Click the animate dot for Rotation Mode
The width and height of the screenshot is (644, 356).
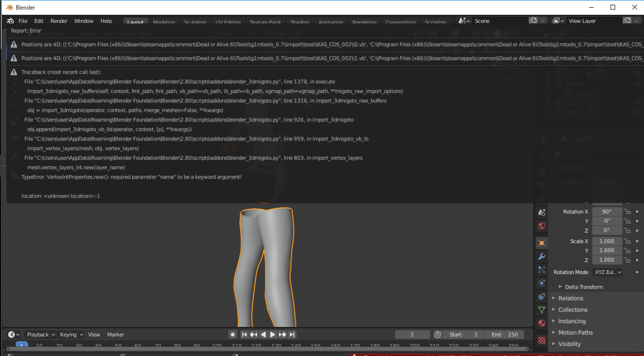[637, 272]
